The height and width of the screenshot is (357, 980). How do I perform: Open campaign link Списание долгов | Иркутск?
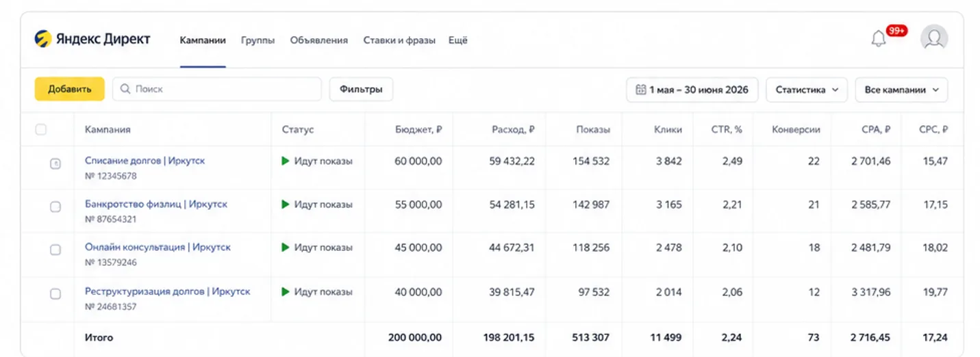[145, 161]
